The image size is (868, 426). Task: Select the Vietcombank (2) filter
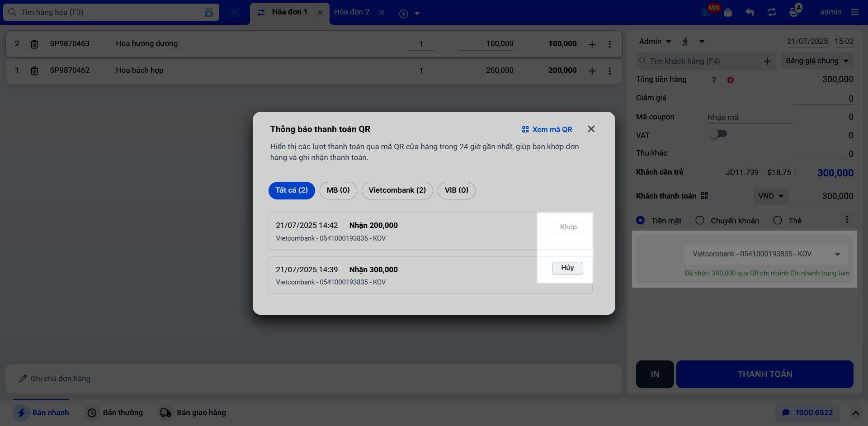(x=397, y=190)
